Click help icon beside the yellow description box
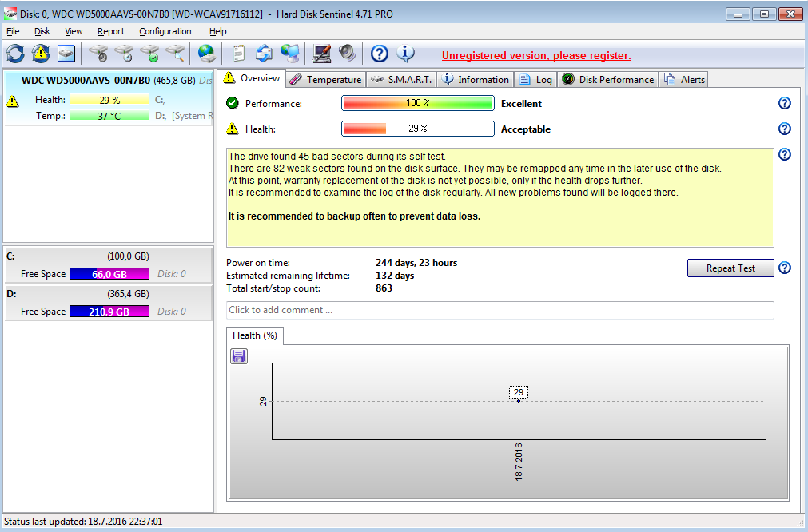 [x=784, y=154]
